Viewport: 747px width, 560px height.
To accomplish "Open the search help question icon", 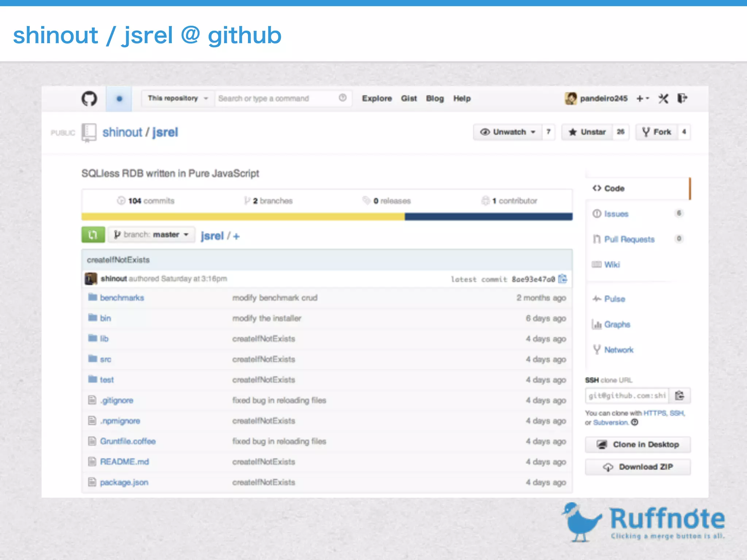I will pyautogui.click(x=342, y=98).
